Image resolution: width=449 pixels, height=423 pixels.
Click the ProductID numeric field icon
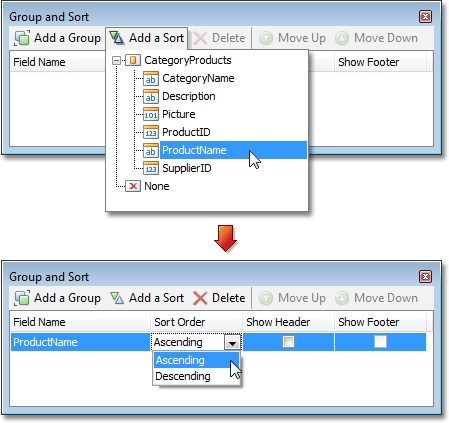151,132
